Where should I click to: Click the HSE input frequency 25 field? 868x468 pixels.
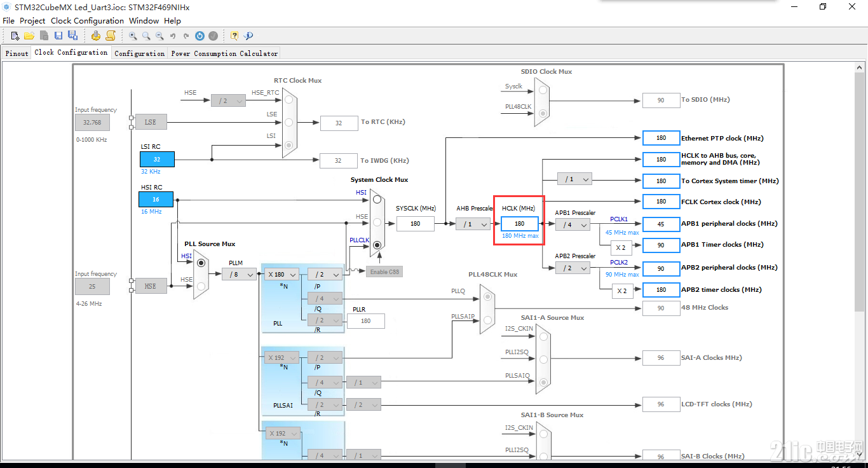(x=92, y=286)
